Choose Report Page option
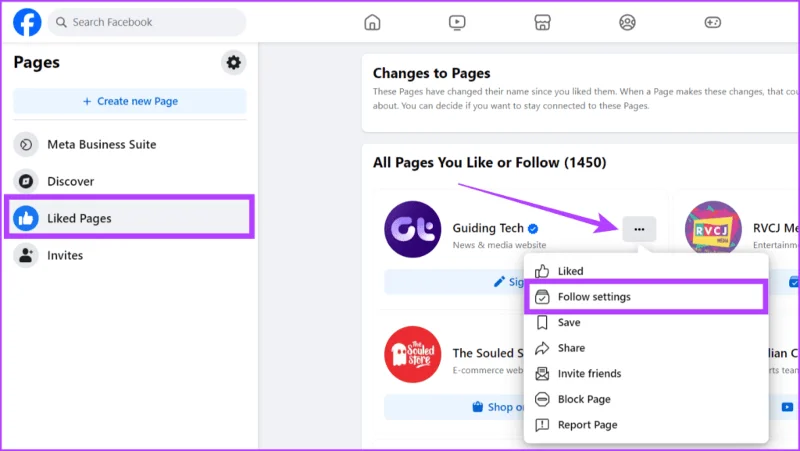 [646, 424]
